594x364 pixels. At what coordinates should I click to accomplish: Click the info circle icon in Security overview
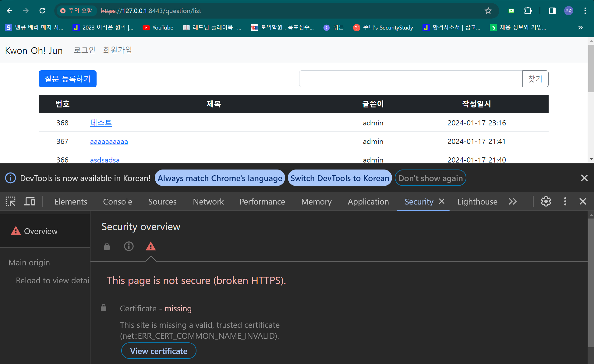pyautogui.click(x=129, y=246)
